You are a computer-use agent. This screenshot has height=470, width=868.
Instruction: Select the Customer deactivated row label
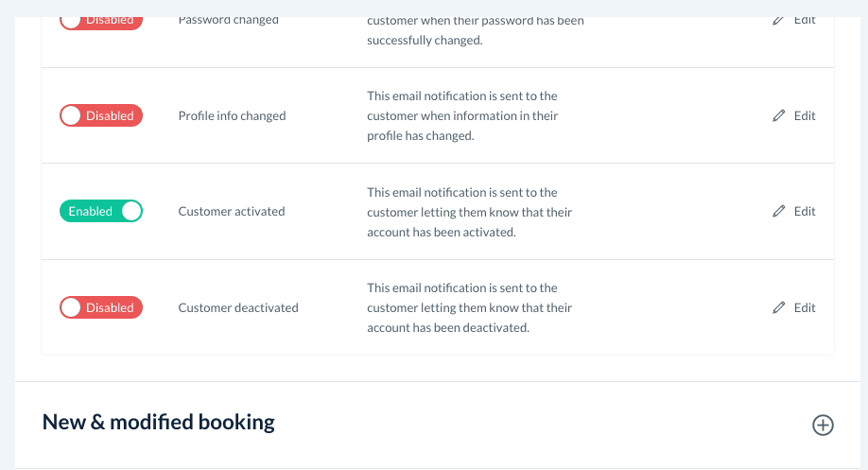coord(238,308)
